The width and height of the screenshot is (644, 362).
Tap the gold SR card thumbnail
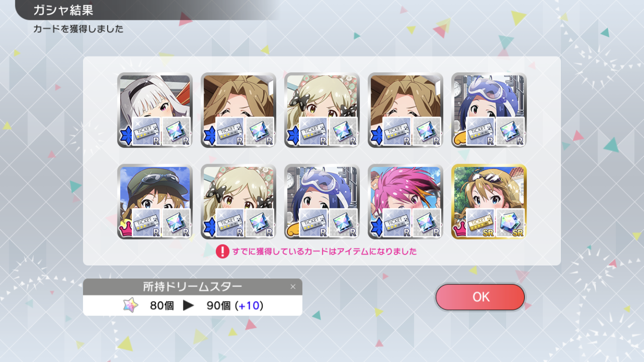489,202
